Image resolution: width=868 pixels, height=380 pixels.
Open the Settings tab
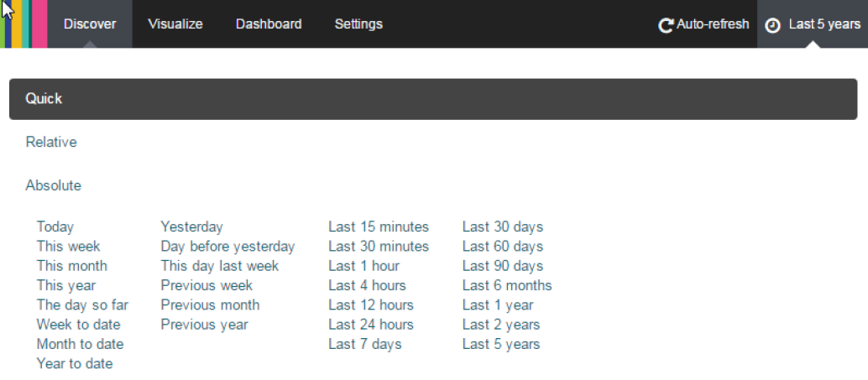(x=358, y=24)
